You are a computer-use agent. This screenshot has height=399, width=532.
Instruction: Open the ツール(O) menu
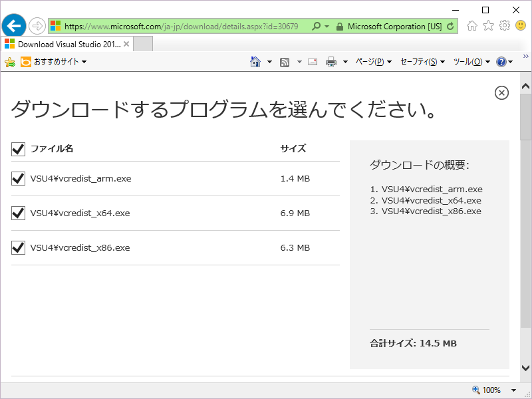tap(471, 62)
